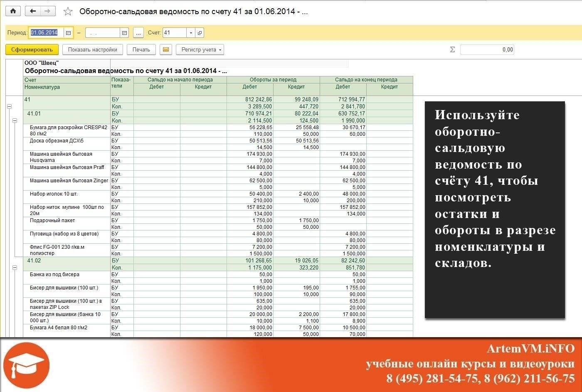
Task: Collapse the account 41 group
Action: pos(9,107)
